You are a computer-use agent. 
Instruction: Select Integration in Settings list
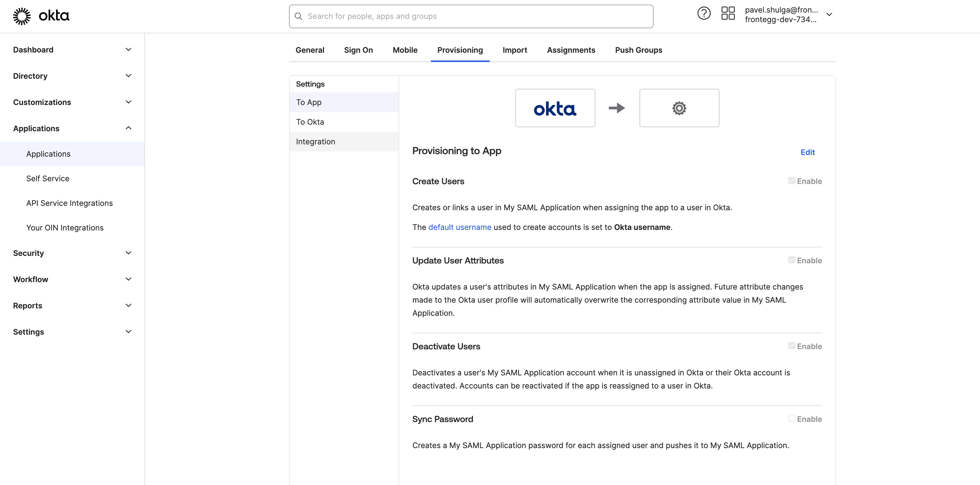[x=344, y=142]
